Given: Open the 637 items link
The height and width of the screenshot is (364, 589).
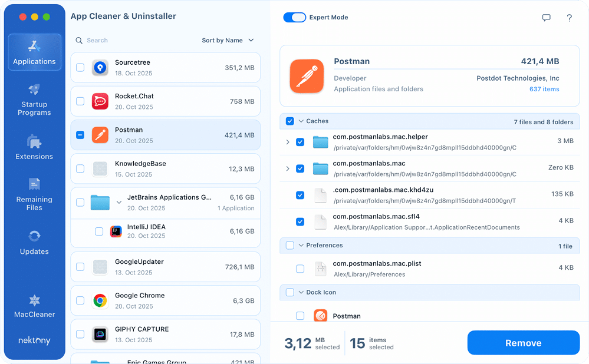Looking at the screenshot, I should pos(544,90).
